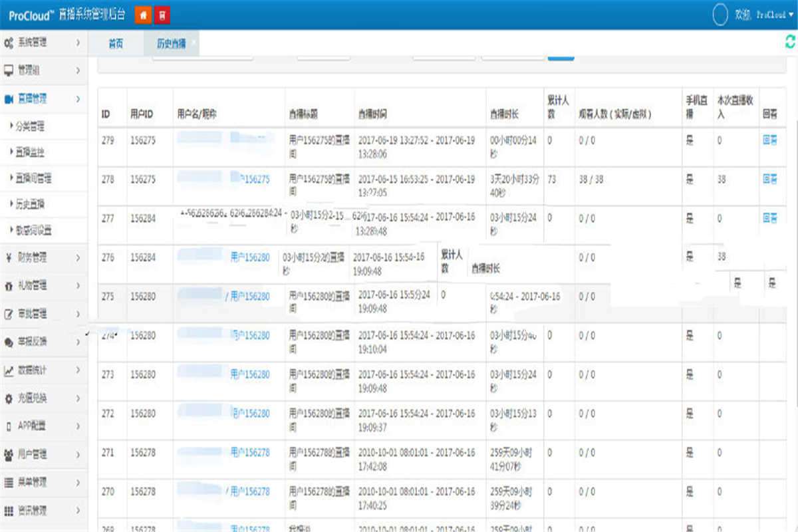Collapse the 直播管理 sidebar section
This screenshot has width=798, height=532.
(x=43, y=99)
